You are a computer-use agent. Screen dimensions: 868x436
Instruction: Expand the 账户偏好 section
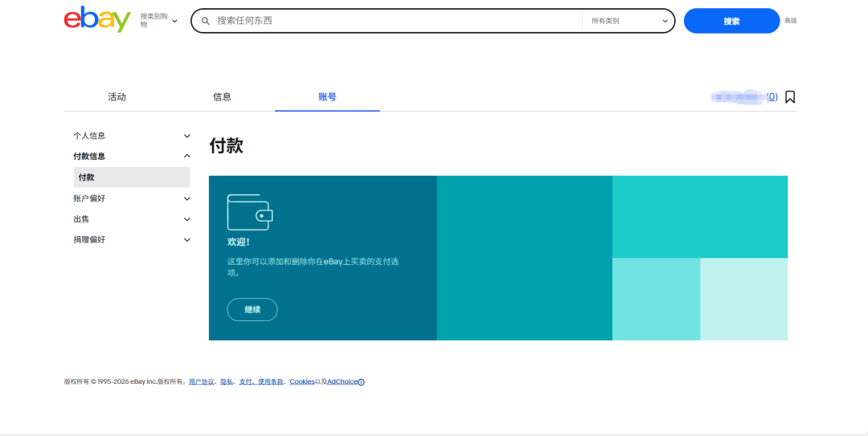click(x=132, y=198)
